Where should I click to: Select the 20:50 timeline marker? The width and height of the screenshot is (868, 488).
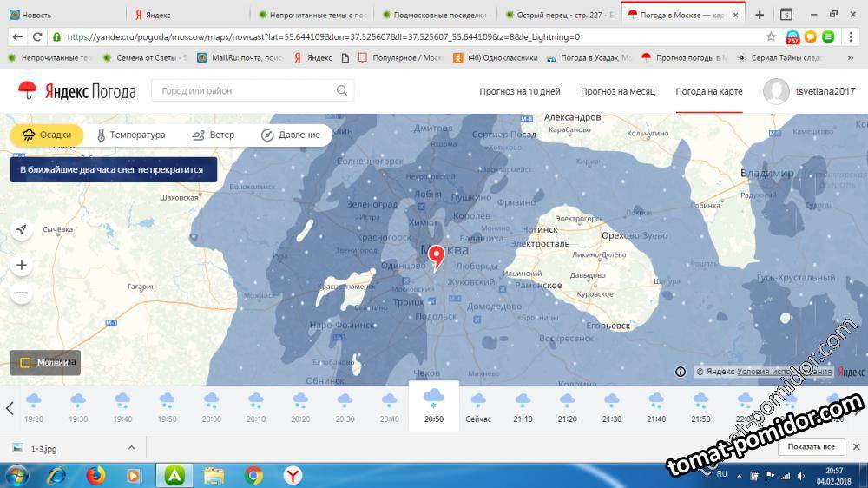(434, 406)
